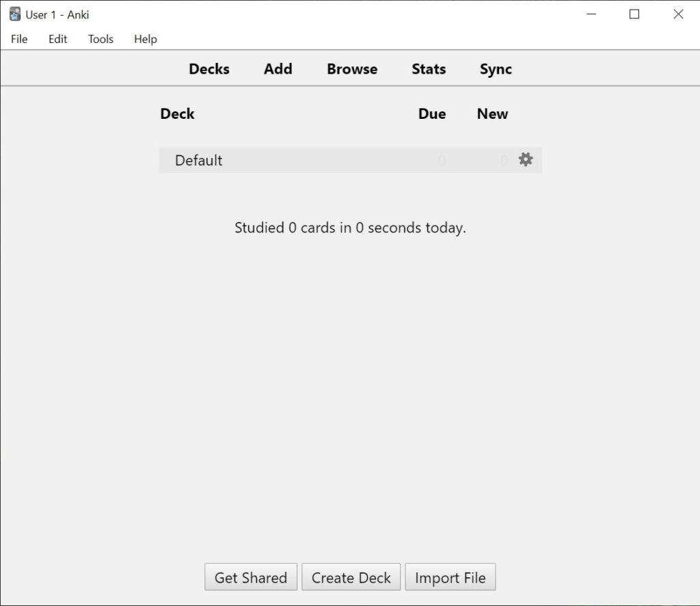Image resolution: width=700 pixels, height=606 pixels.
Task: Click the New column header
Action: click(492, 114)
